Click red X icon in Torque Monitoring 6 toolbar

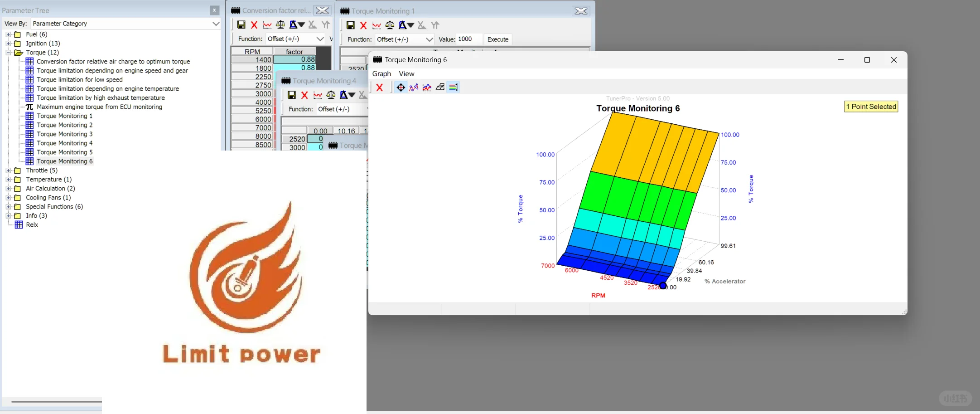click(380, 88)
